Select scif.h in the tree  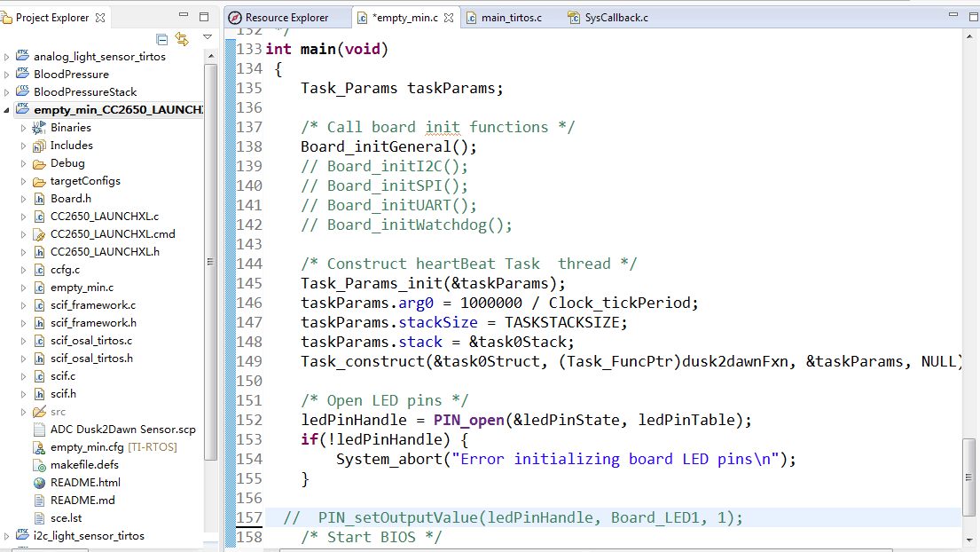(x=63, y=394)
